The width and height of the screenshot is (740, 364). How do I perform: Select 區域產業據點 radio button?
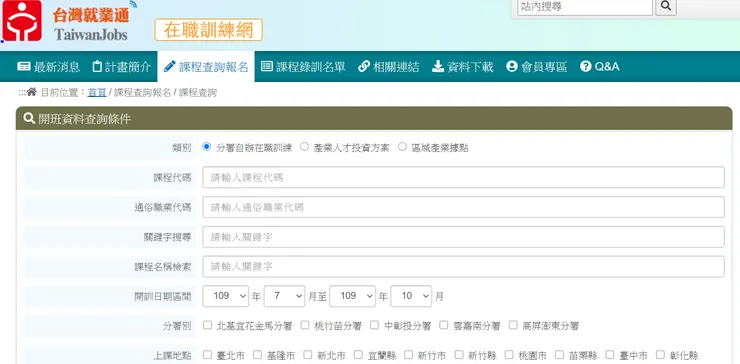(x=402, y=147)
